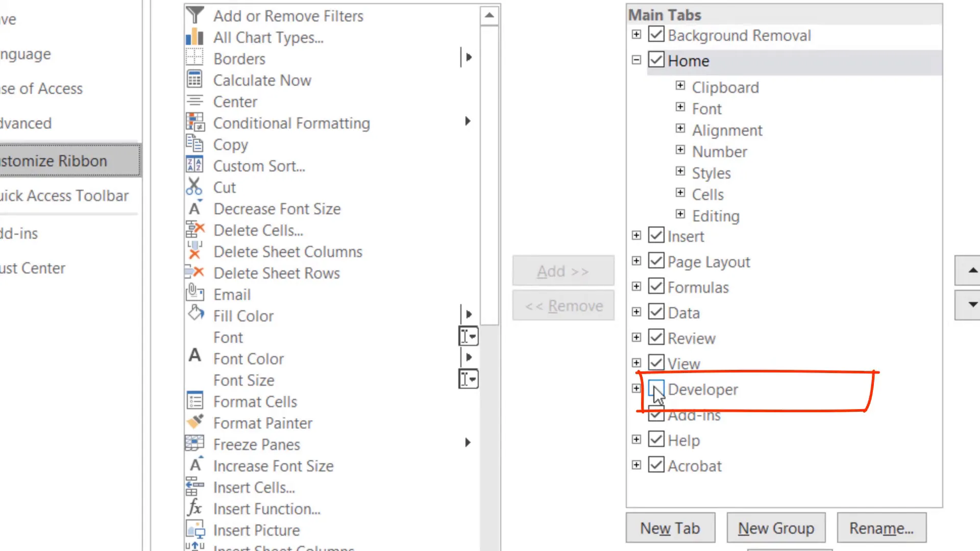Screen dimensions: 980x551
Task: Collapse the Home tab group
Action: coord(636,60)
